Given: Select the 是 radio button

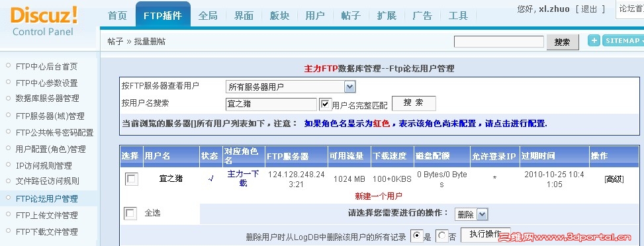Looking at the screenshot, I should (417, 235).
